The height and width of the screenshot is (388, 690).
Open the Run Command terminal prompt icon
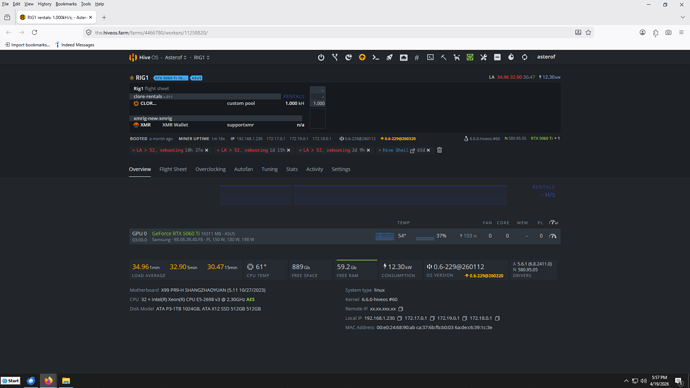(376, 57)
